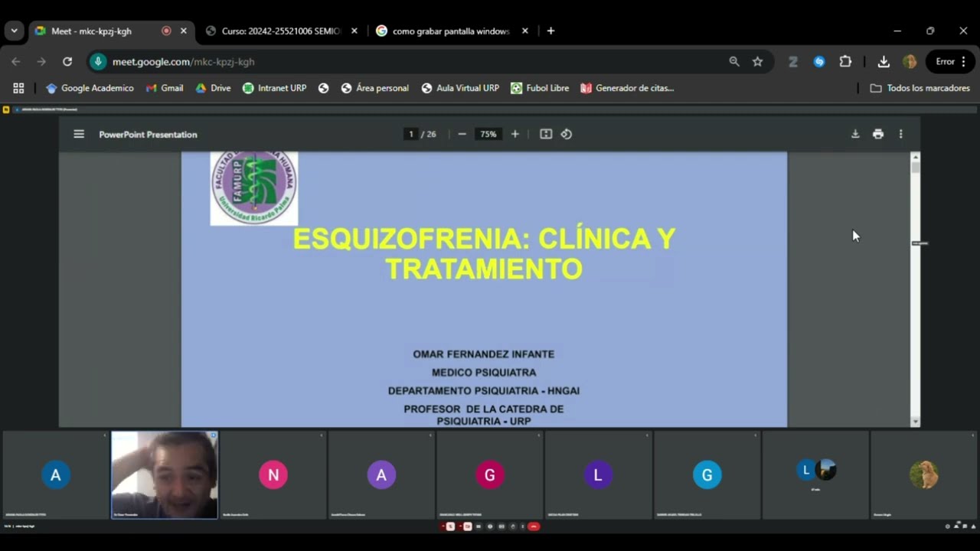Image resolution: width=980 pixels, height=551 pixels.
Task: Click the PDF viewer vertical scrollbar thumb
Action: click(915, 168)
